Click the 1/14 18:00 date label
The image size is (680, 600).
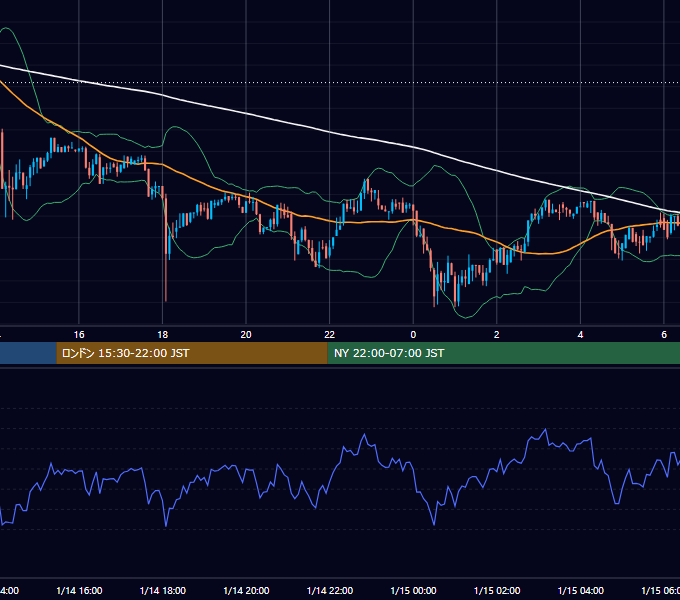click(x=163, y=590)
